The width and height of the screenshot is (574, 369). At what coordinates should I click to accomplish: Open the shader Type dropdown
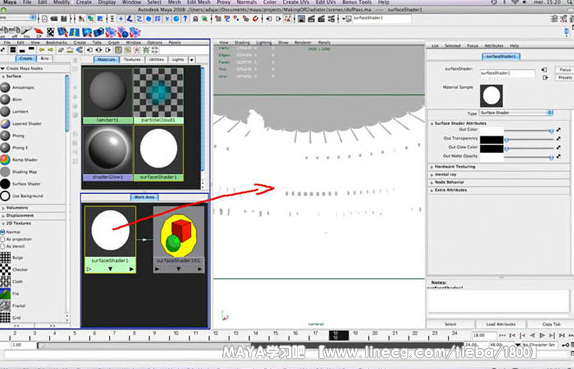point(516,113)
